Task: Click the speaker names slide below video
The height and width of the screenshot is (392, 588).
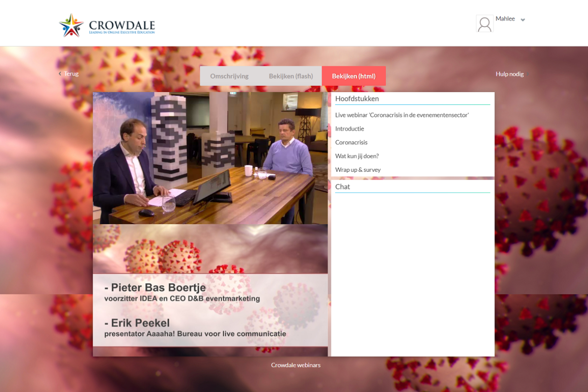Action: click(x=210, y=290)
